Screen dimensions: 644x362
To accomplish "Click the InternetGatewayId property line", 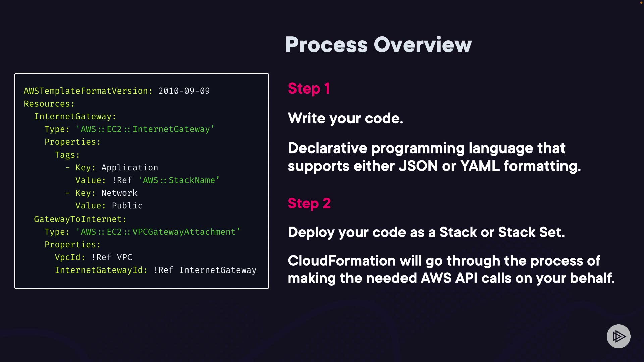I will coord(155,270).
